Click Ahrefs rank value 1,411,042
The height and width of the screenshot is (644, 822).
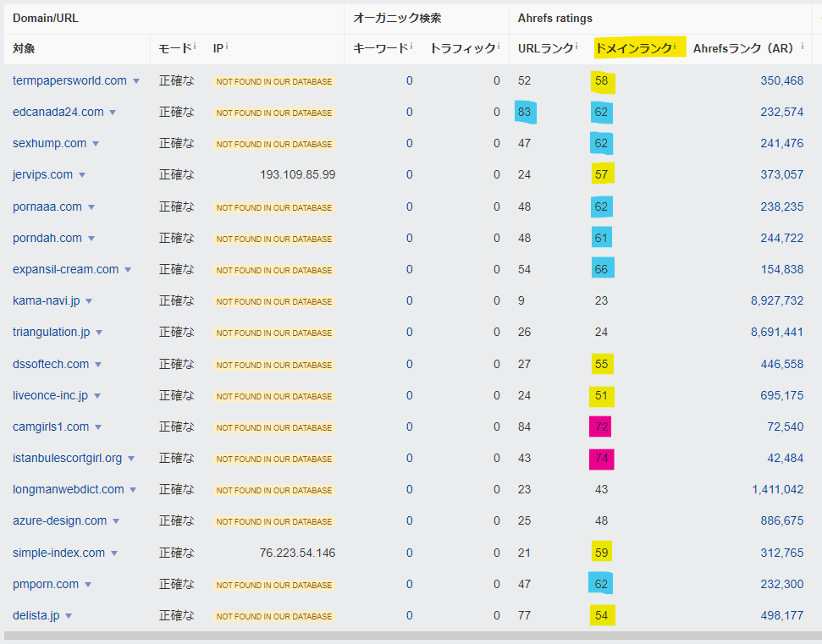(777, 489)
